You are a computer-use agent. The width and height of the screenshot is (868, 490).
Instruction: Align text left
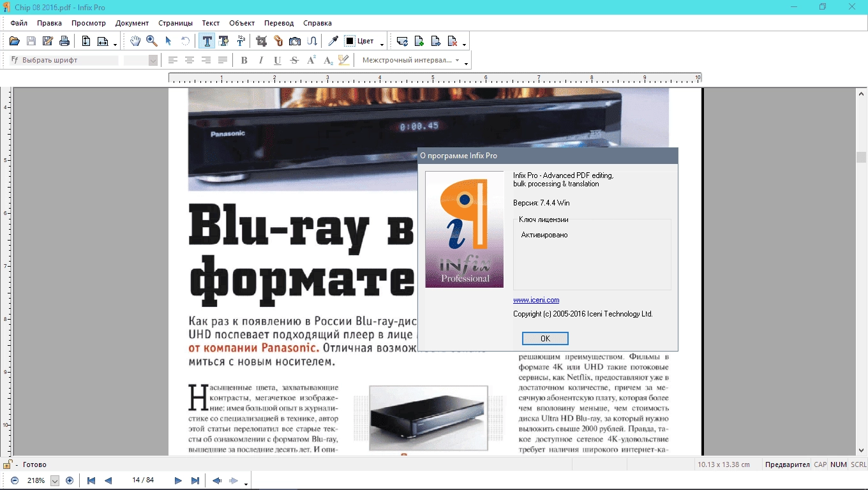(173, 60)
